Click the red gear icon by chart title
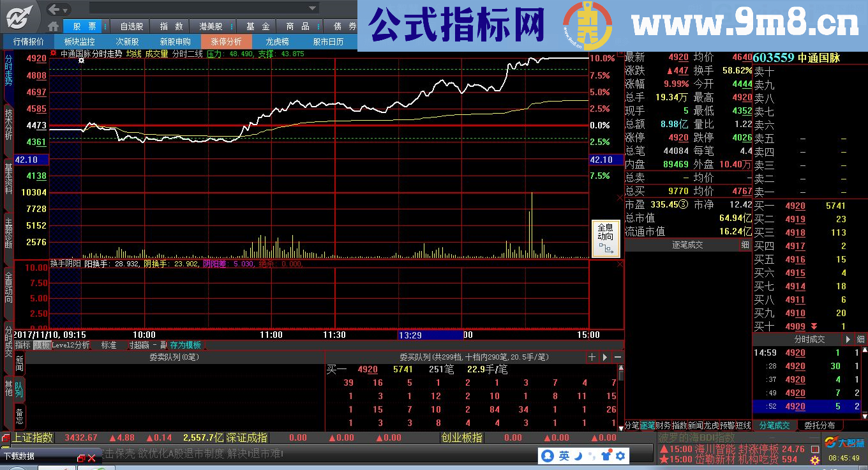This screenshot has width=868, height=470. coord(54,54)
